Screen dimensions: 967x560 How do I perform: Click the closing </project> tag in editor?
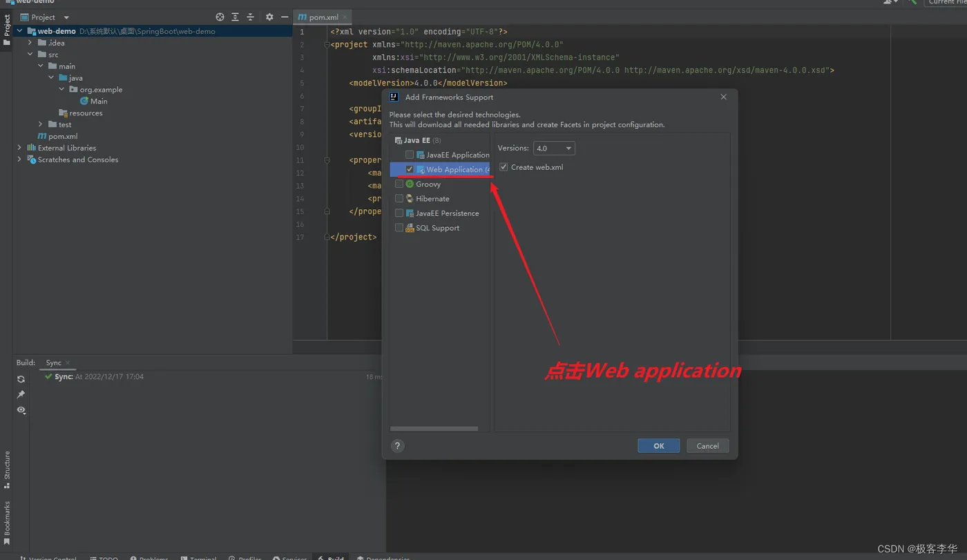pyautogui.click(x=354, y=237)
